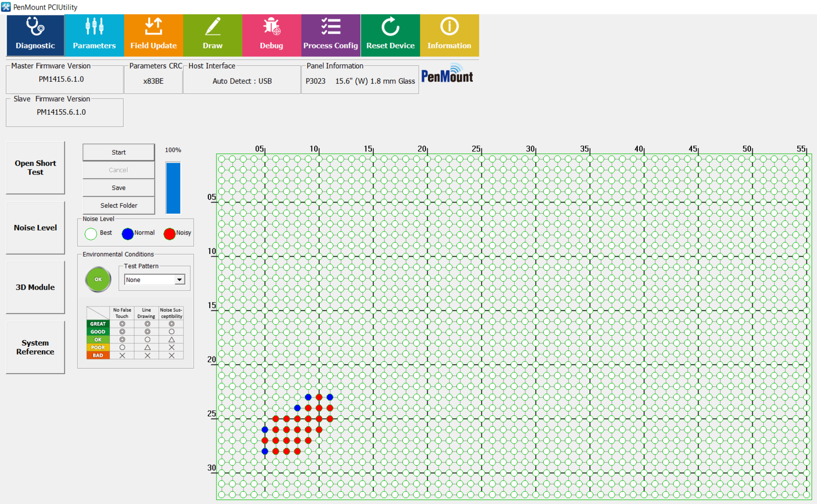Click the Test Pattern None combo box

(150, 280)
